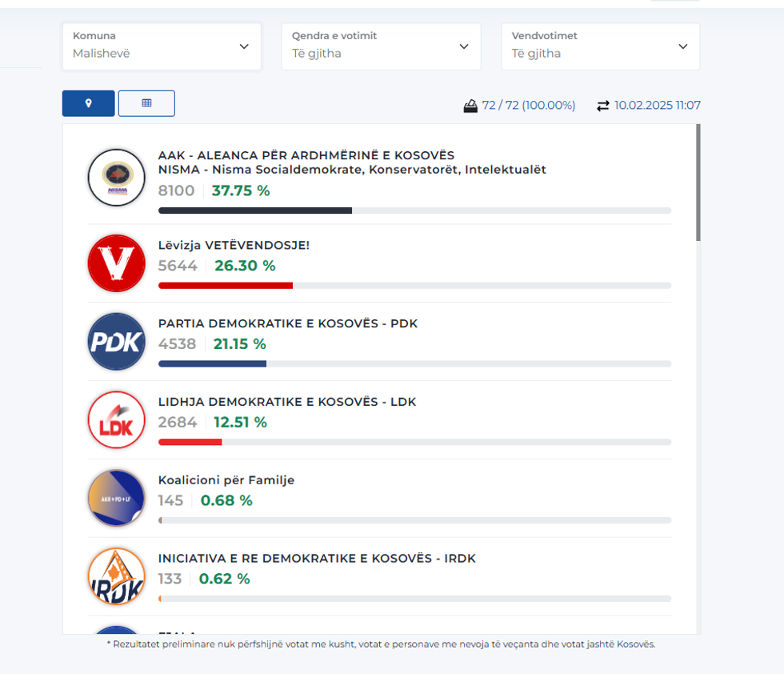Click the IRDK party logo

click(116, 576)
